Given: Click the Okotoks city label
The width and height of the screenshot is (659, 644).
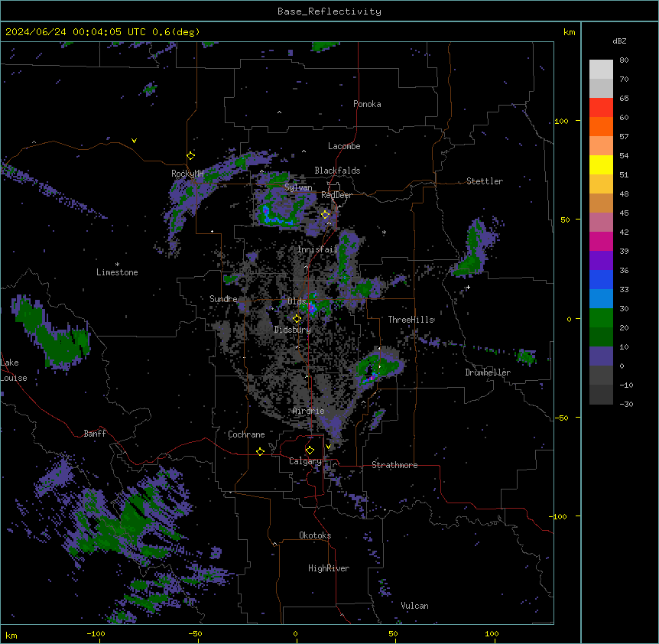Looking at the screenshot, I should pos(315,535).
